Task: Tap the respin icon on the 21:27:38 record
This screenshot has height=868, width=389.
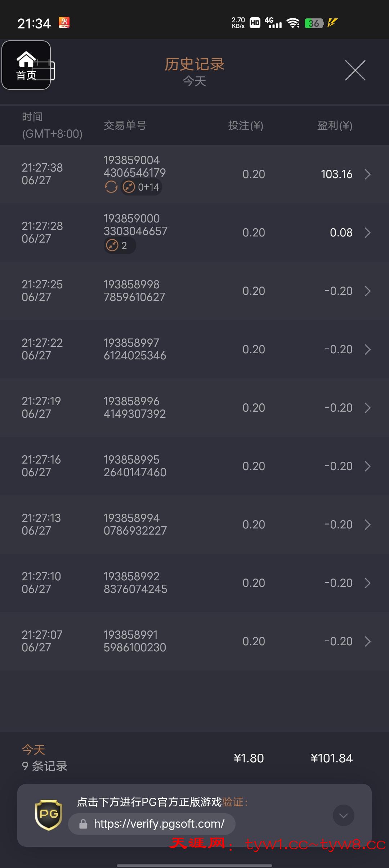Action: [111, 187]
